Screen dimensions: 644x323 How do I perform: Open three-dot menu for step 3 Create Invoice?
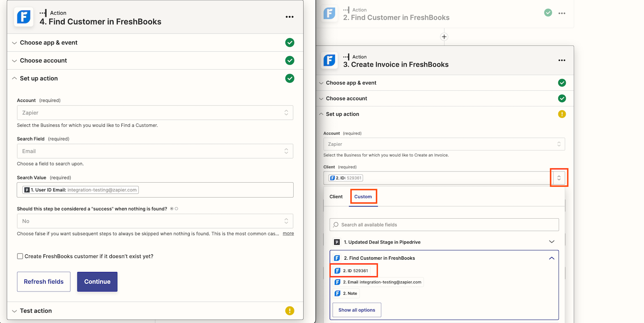(562, 60)
